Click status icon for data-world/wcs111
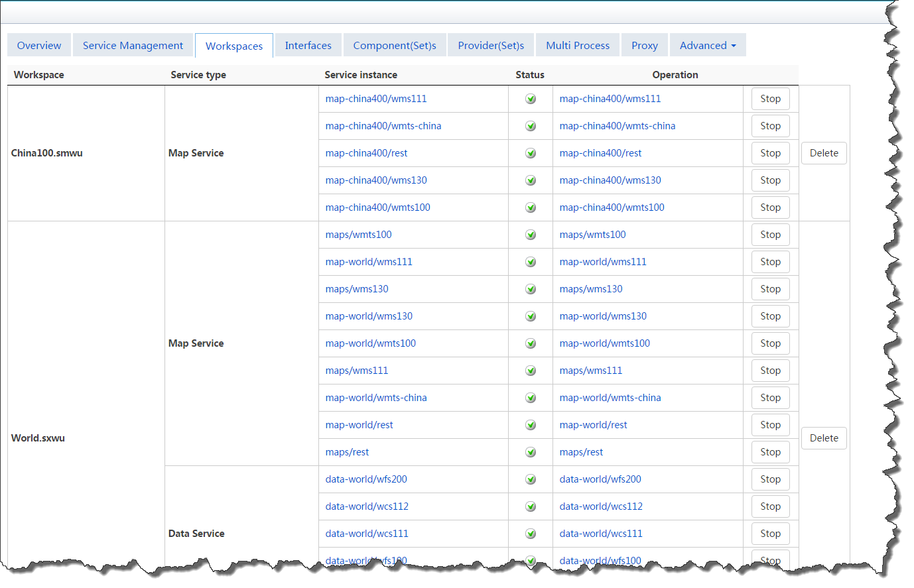 (531, 534)
